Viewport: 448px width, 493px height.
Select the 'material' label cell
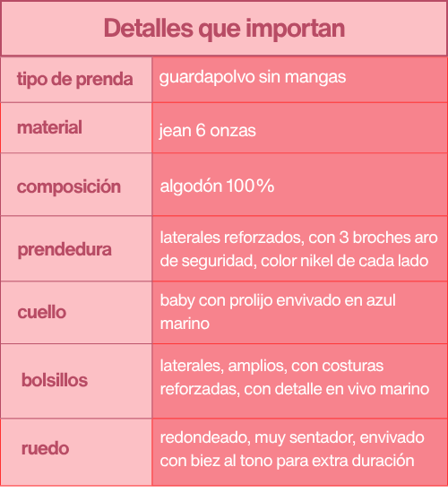[x=76, y=127]
